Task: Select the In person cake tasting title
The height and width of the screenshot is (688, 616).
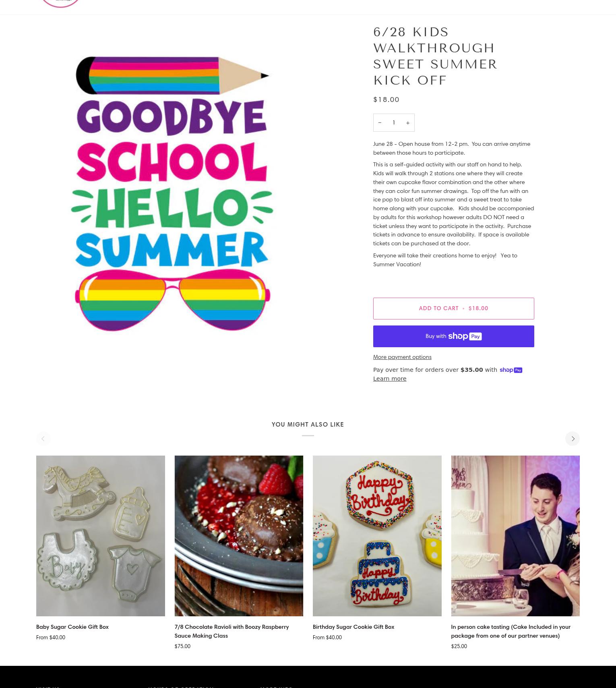Action: (511, 631)
